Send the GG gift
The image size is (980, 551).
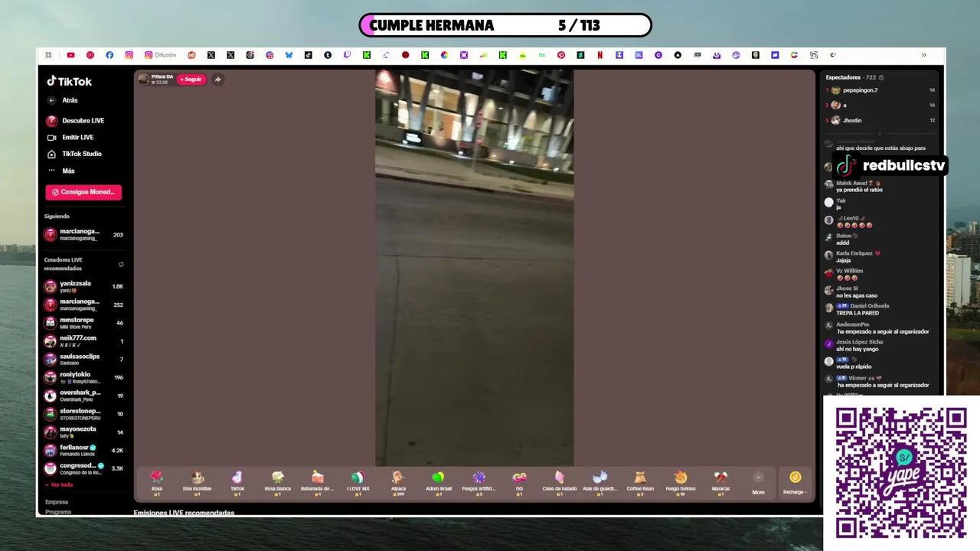point(519,483)
